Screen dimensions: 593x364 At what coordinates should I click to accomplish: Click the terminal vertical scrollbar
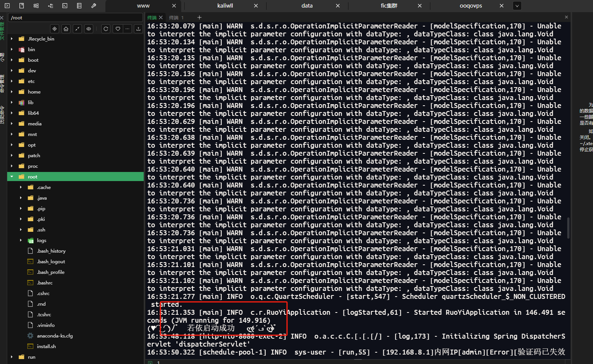(568, 228)
